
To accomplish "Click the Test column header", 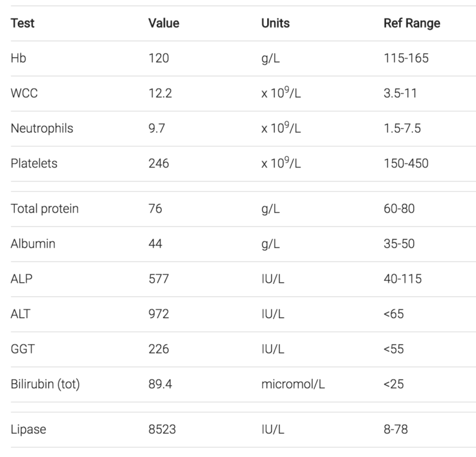I will click(22, 24).
